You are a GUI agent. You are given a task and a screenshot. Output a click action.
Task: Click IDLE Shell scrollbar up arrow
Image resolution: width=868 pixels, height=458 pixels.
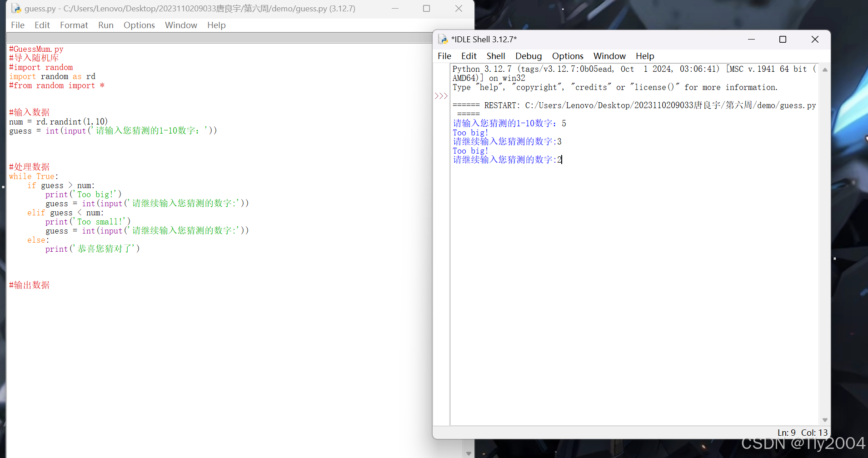click(825, 70)
